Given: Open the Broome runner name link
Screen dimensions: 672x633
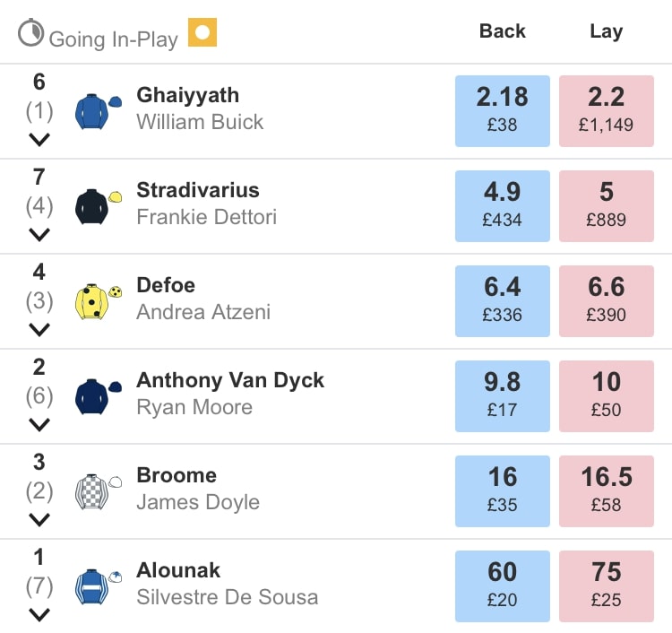Looking at the screenshot, I should [177, 475].
